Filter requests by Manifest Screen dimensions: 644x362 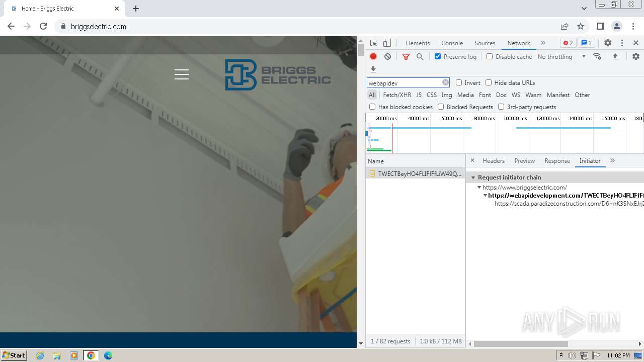pyautogui.click(x=558, y=95)
